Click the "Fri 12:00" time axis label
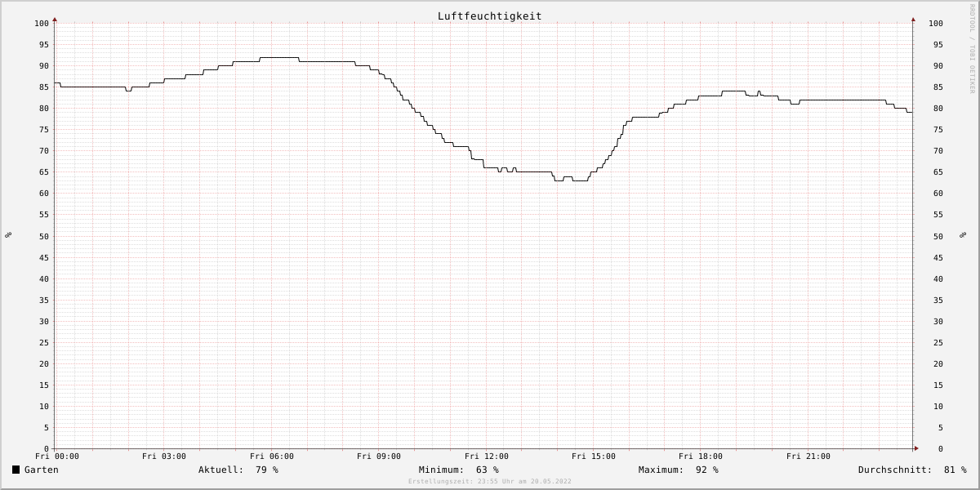 pos(487,457)
